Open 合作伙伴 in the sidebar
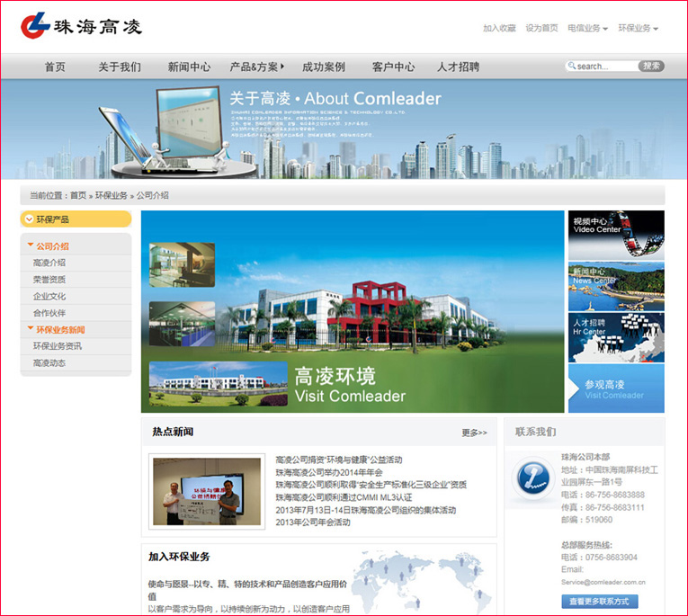Screen dimensions: 688x616 (x=49, y=313)
